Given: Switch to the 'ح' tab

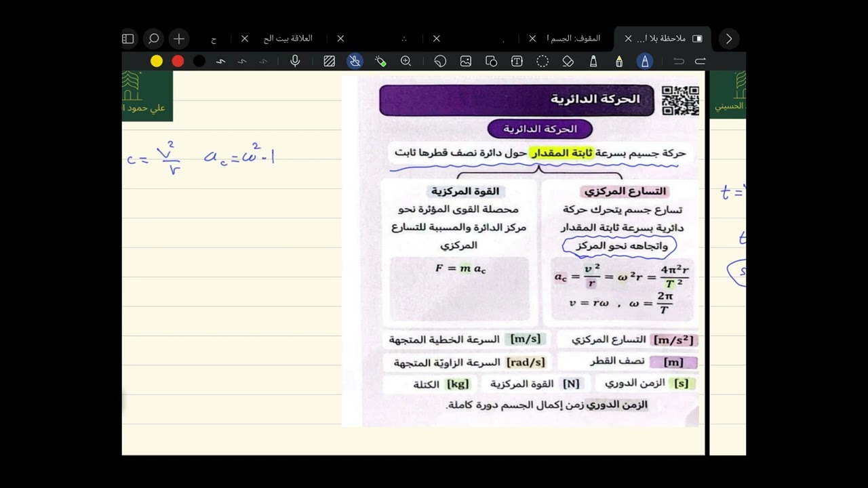Looking at the screenshot, I should coord(214,39).
